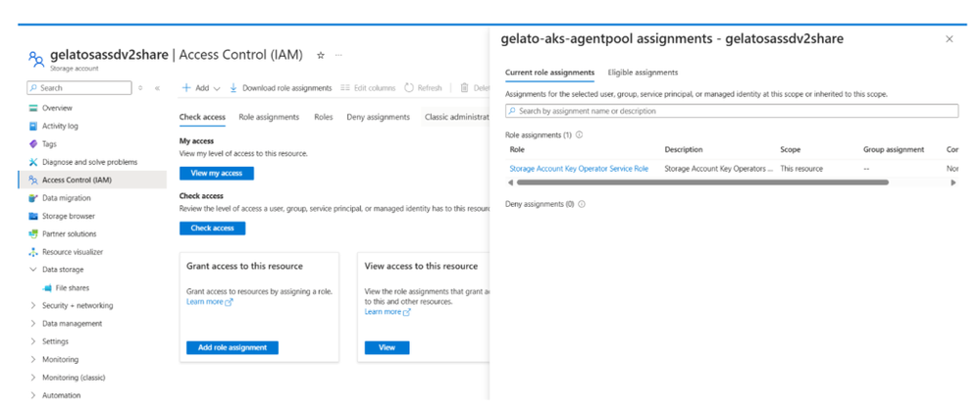Click the Add role assignment button
The height and width of the screenshot is (412, 980).
[x=232, y=347]
